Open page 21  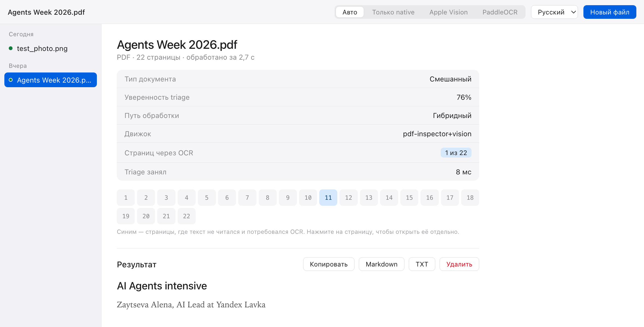(x=166, y=216)
